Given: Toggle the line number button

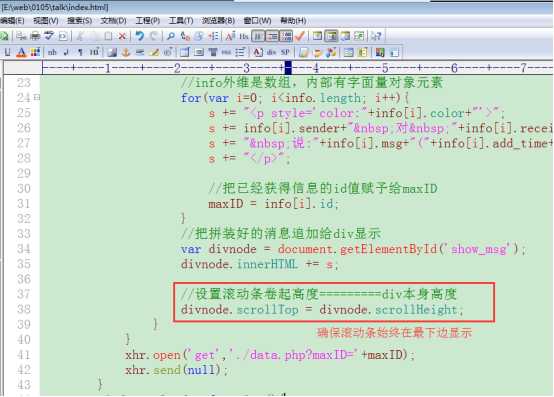Looking at the screenshot, I should pos(286,36).
